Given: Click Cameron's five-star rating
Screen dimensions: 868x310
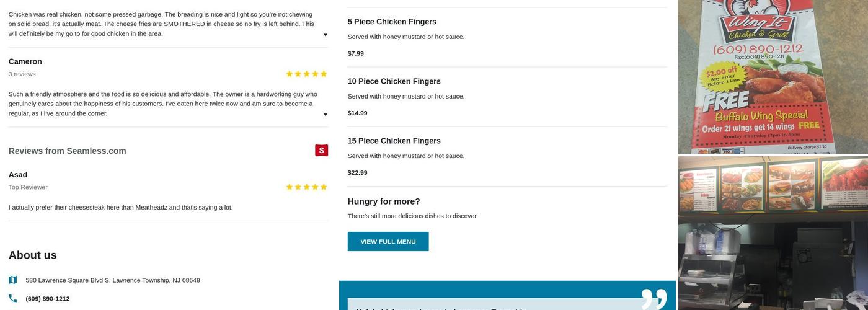Looking at the screenshot, I should [306, 74].
